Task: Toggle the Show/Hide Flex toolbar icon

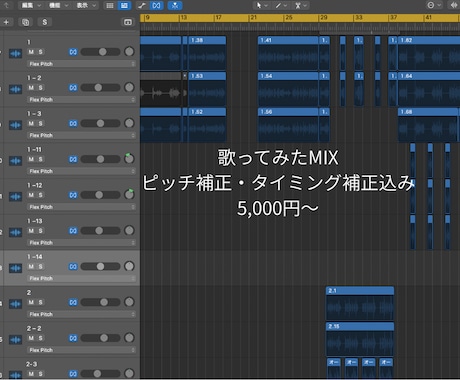Action: point(156,5)
